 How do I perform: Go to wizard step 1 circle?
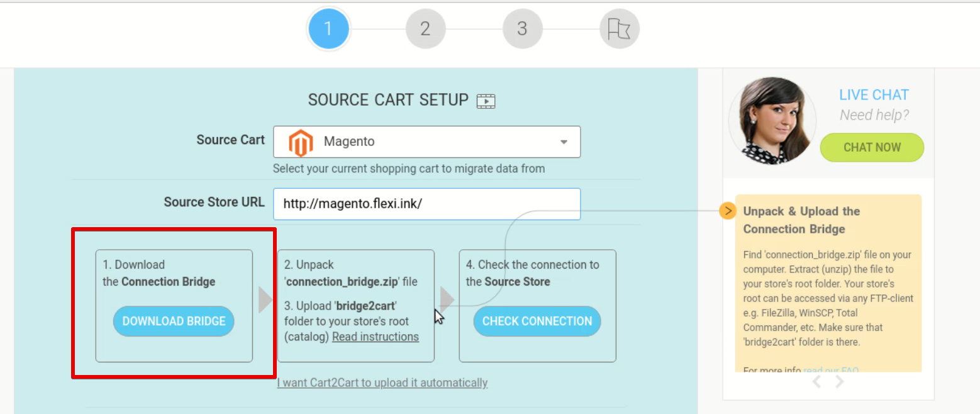(x=328, y=28)
